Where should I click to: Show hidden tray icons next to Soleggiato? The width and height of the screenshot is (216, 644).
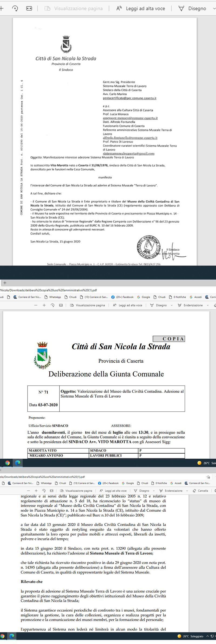208,636
